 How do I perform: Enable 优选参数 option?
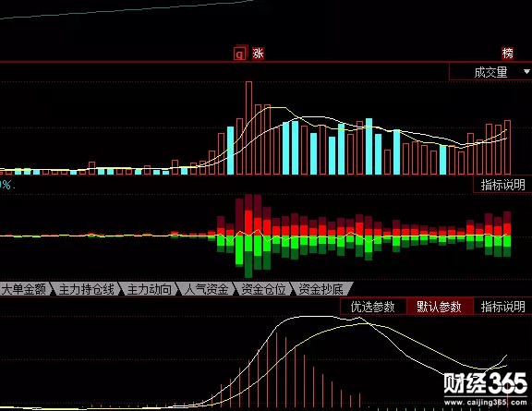point(373,307)
